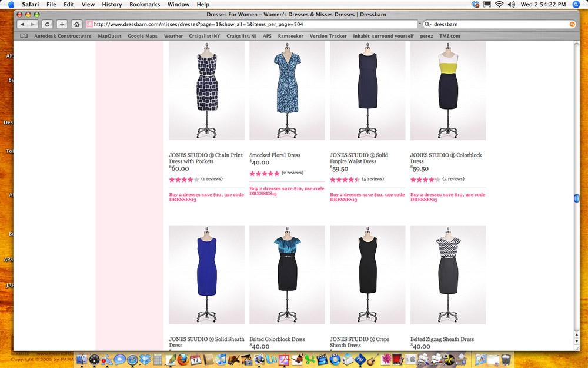
Task: Open Spotlight in the menu bar
Action: coord(576,5)
